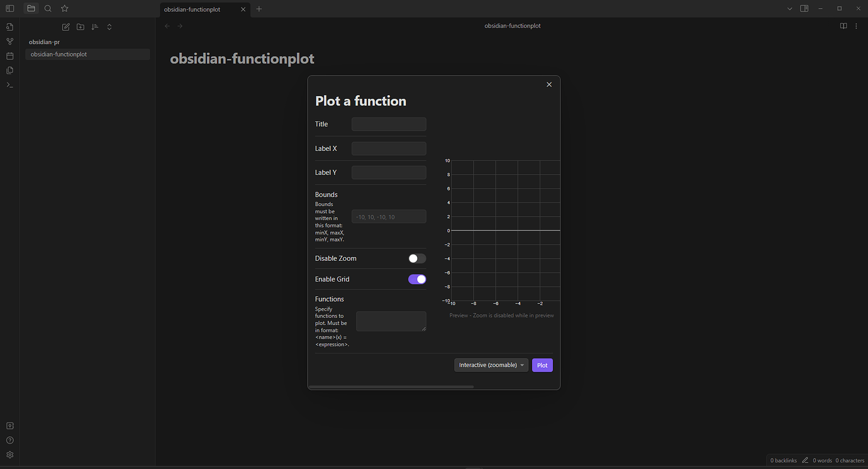Image resolution: width=868 pixels, height=469 pixels.
Task: Open the templates ribbon icon
Action: (x=9, y=70)
